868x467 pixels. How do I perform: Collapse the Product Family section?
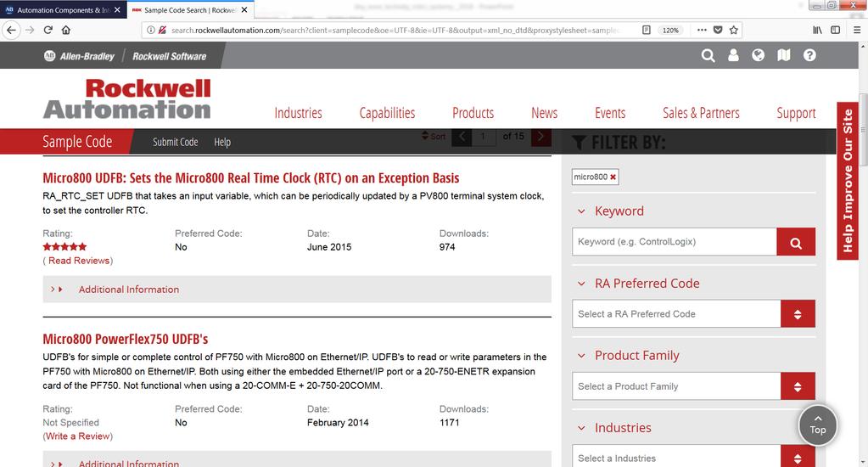(x=581, y=356)
